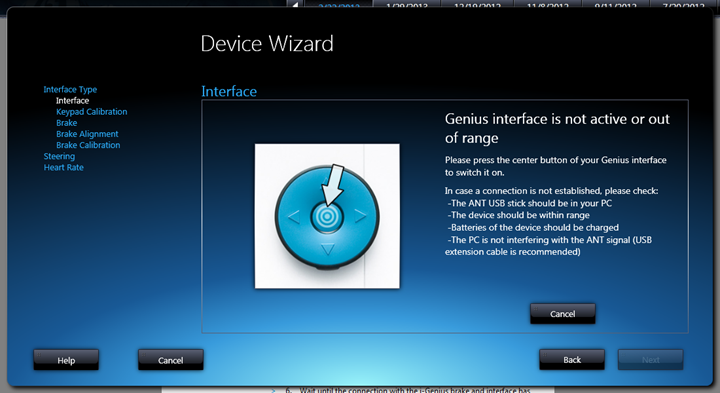Open the Brake step in sidebar
This screenshot has height=393, width=720.
point(67,123)
